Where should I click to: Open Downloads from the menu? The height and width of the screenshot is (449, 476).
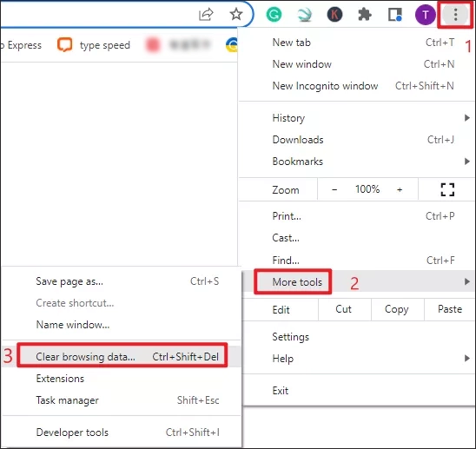tap(357, 140)
